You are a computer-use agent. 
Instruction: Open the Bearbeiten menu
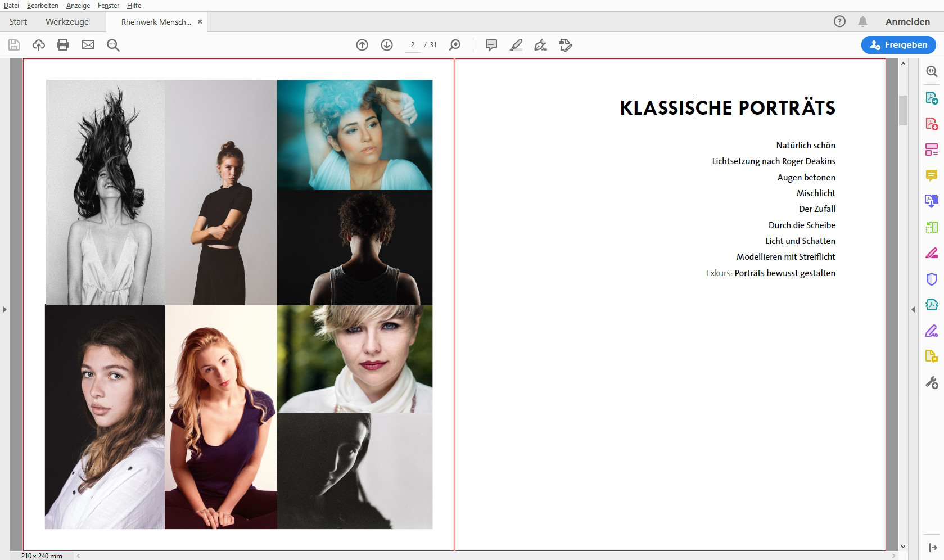pyautogui.click(x=43, y=6)
